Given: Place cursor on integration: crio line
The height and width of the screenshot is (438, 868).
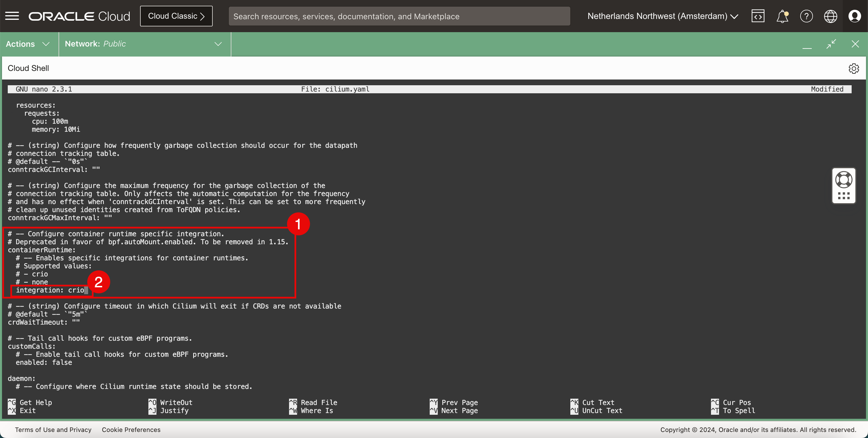Looking at the screenshot, I should [x=51, y=290].
